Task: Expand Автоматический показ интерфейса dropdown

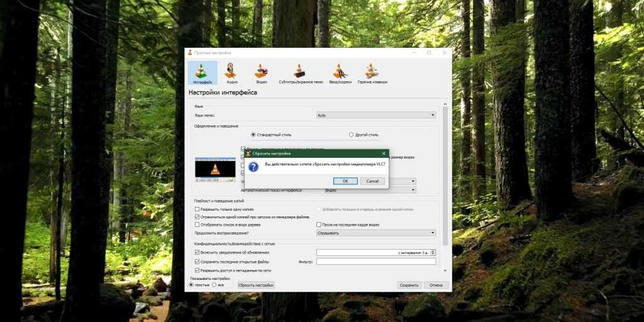Action: pos(370,190)
